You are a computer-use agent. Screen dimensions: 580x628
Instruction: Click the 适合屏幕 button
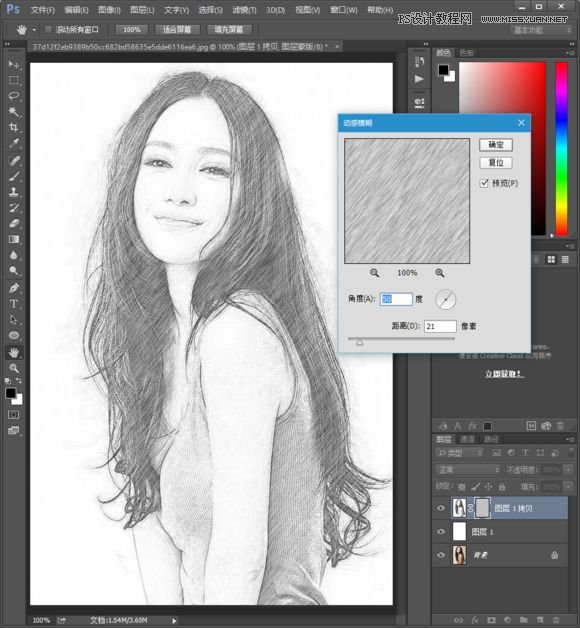177,30
